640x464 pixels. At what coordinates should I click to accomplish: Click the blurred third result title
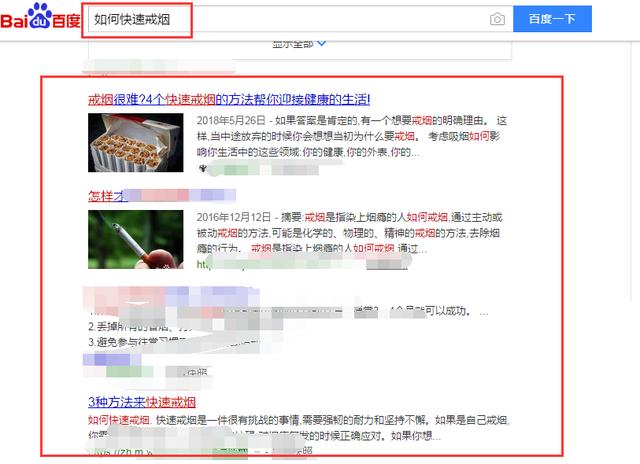171,297
